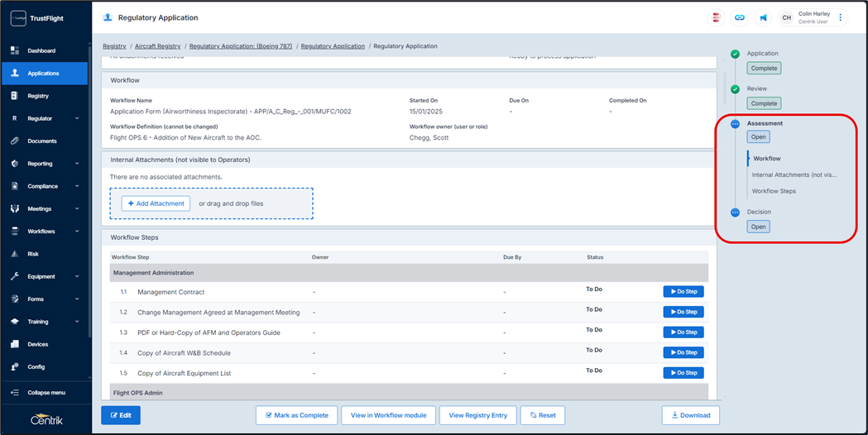Click the Mark as Complete button
Screen dimensions: 868x435
(x=296, y=415)
